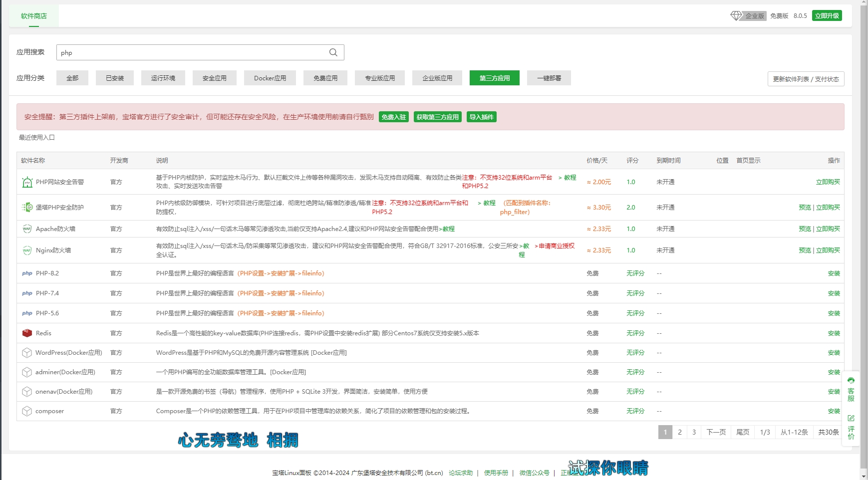The width and height of the screenshot is (868, 480).
Task: Click the 最近使用入口 label
Action: tap(37, 138)
